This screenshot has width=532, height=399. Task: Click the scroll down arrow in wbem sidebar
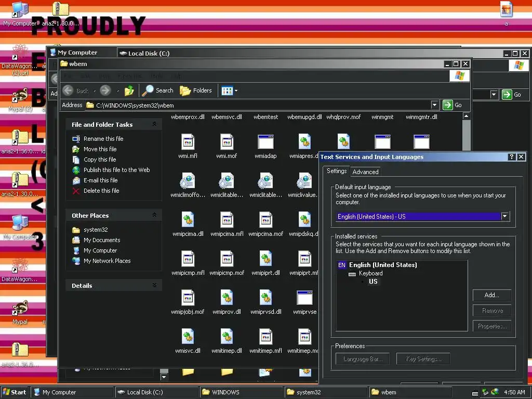tap(164, 377)
